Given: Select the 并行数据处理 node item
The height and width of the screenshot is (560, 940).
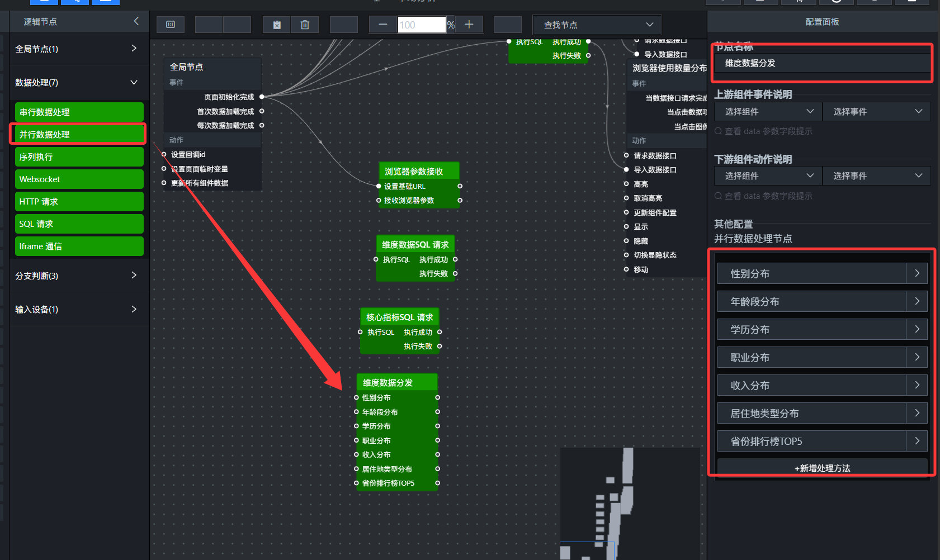Looking at the screenshot, I should 79,134.
